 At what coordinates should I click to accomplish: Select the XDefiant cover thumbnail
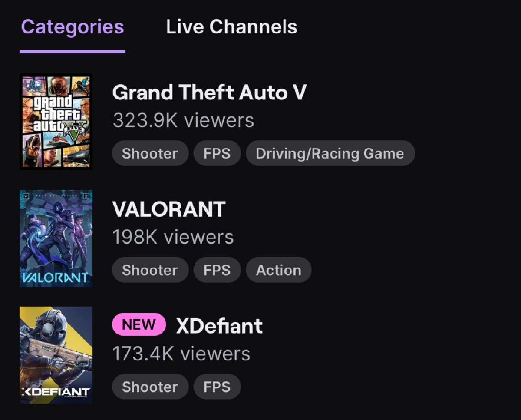(x=56, y=355)
